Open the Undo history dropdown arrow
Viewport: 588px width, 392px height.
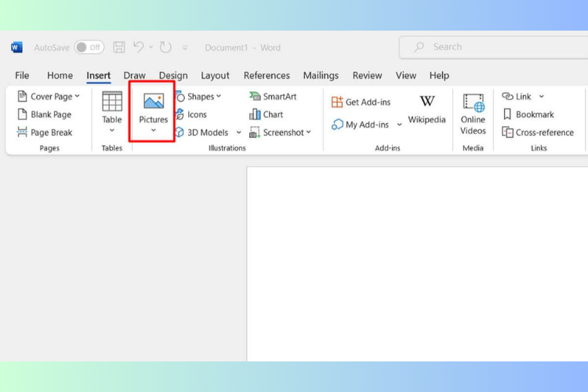tap(151, 47)
